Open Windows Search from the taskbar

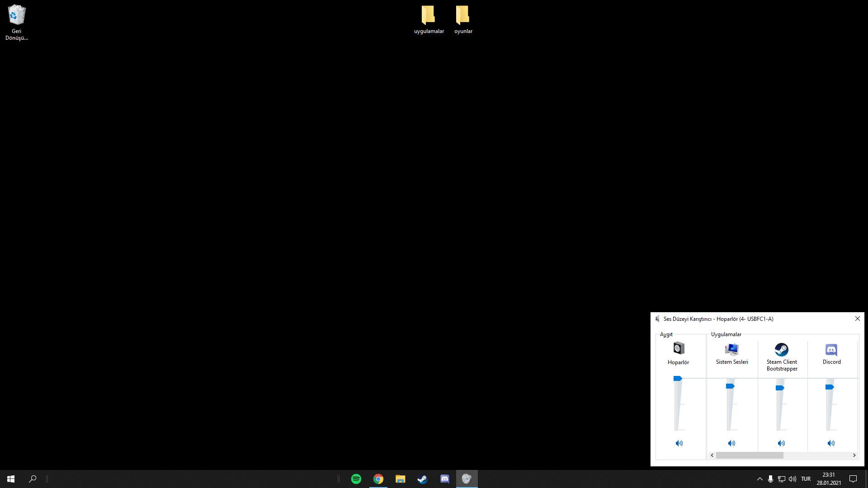pyautogui.click(x=32, y=479)
